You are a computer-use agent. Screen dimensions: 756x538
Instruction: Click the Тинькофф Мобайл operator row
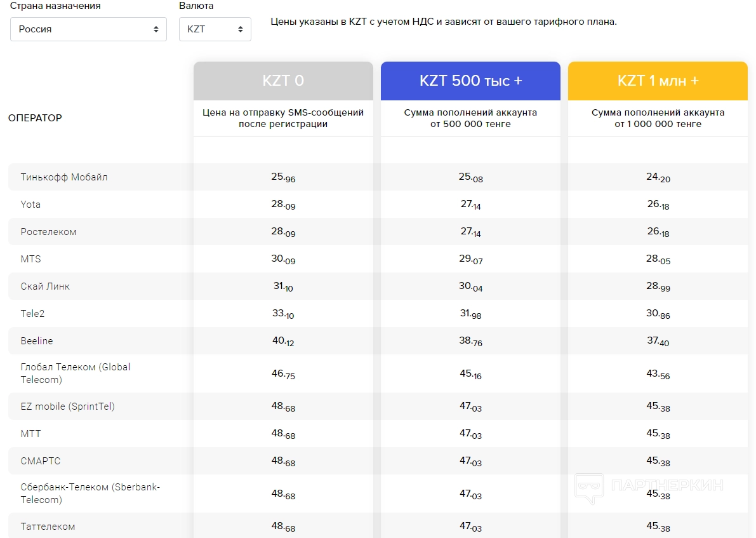point(64,177)
